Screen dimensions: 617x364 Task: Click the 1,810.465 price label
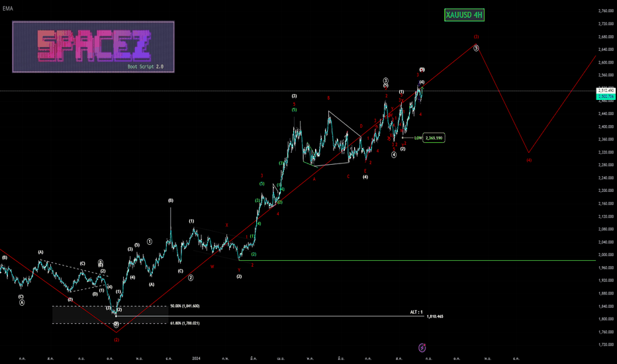[435, 316]
